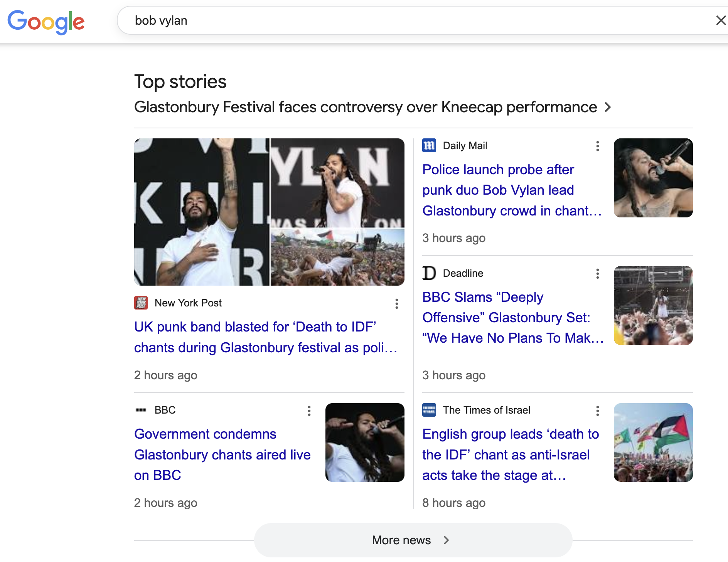Open options menu for Daily Mail story
The height and width of the screenshot is (562, 728).
[x=597, y=146]
